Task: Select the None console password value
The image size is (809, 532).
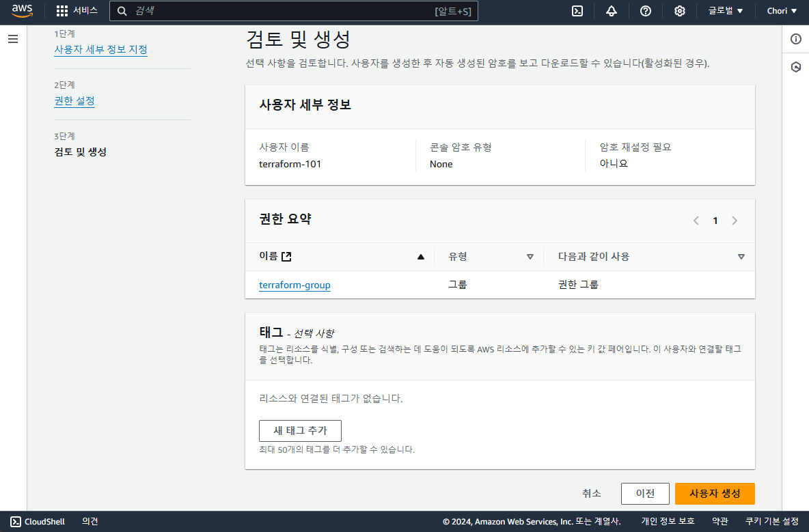Action: click(x=441, y=164)
